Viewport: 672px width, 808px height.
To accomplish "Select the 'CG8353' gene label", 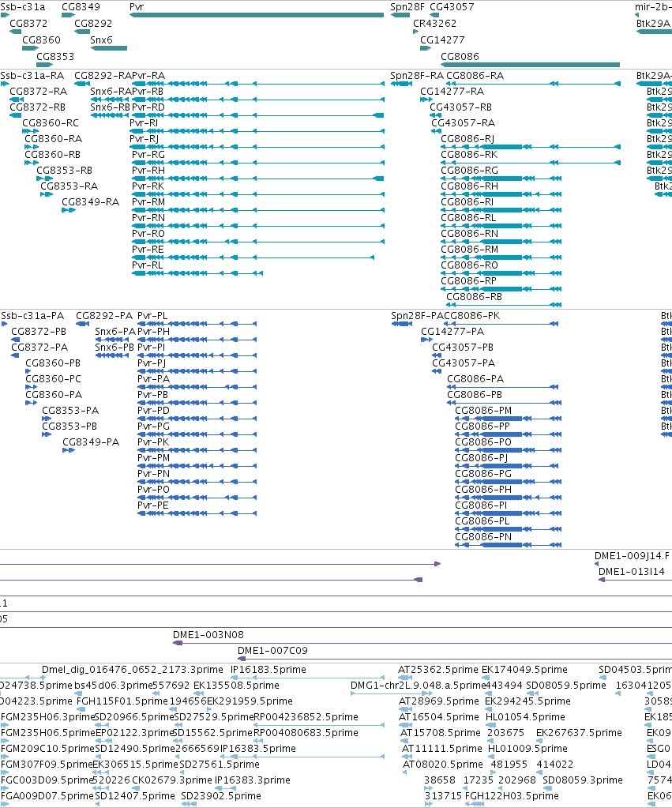I will [55, 57].
